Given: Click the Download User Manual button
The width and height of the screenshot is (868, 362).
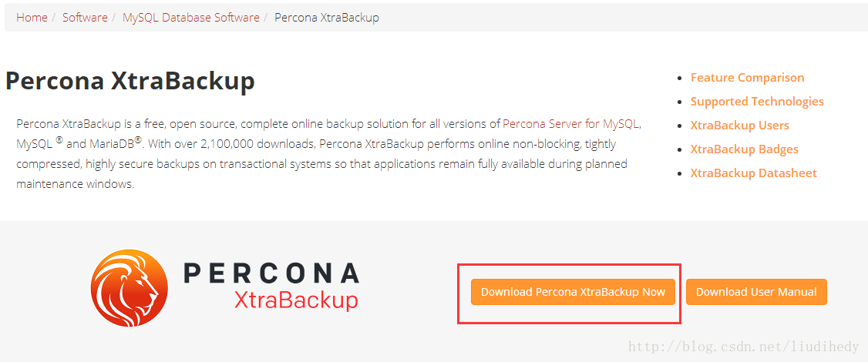Looking at the screenshot, I should pos(756,292).
